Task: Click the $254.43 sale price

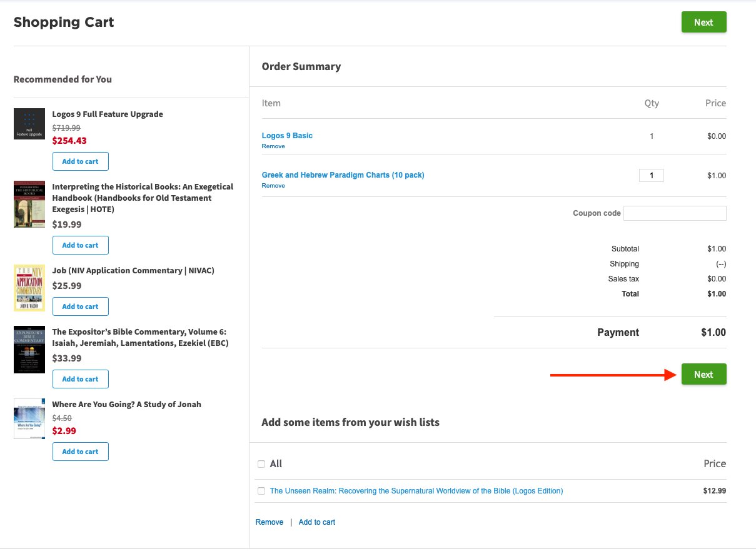Action: click(x=69, y=141)
